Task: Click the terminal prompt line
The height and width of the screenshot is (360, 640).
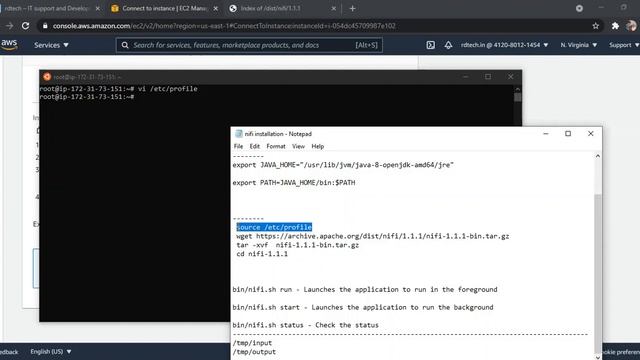Action: 87,97
